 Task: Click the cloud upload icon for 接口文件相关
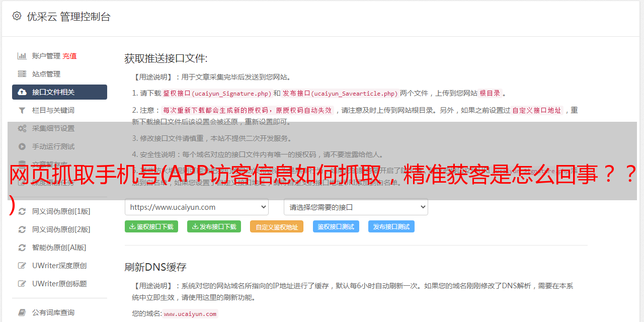(22, 92)
